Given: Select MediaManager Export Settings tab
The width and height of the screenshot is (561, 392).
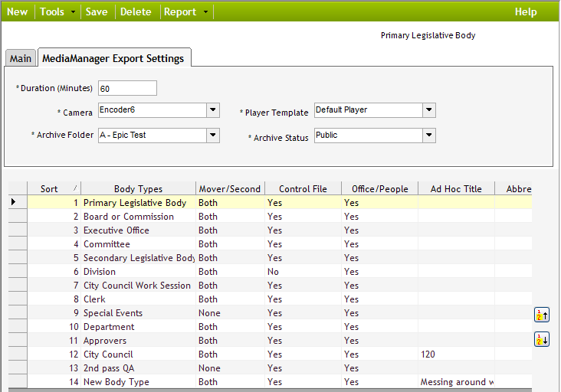Looking at the screenshot, I should 113,58.
